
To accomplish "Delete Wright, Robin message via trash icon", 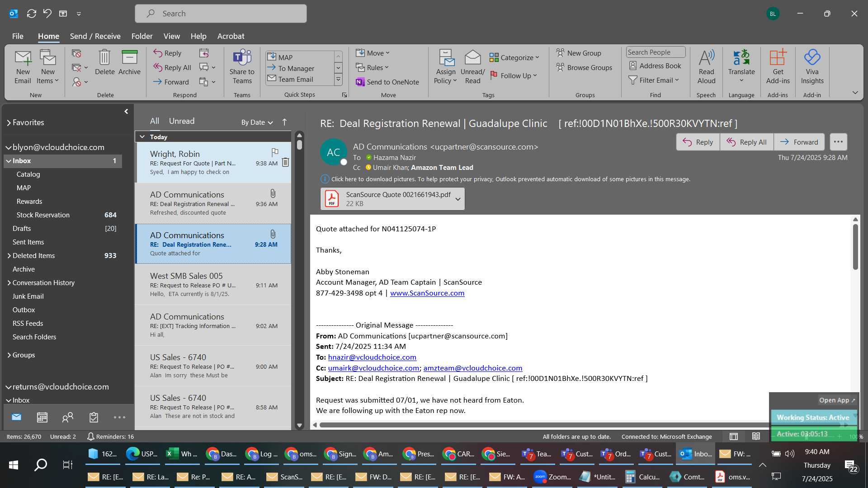I will [x=285, y=162].
